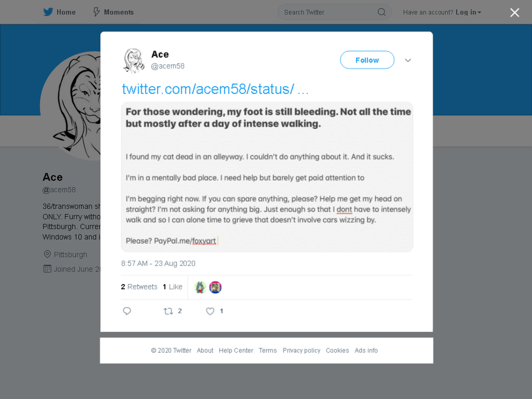Close the tweet overlay with the X
Screen dimensions: 532x399
pos(515,12)
